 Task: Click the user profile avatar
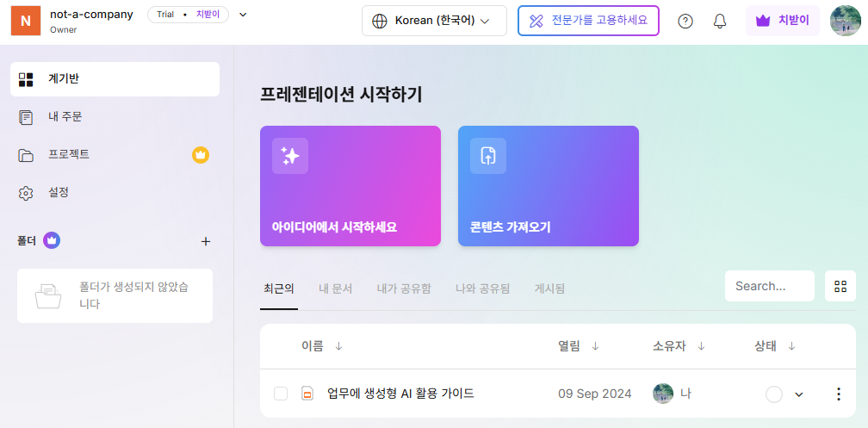[845, 21]
